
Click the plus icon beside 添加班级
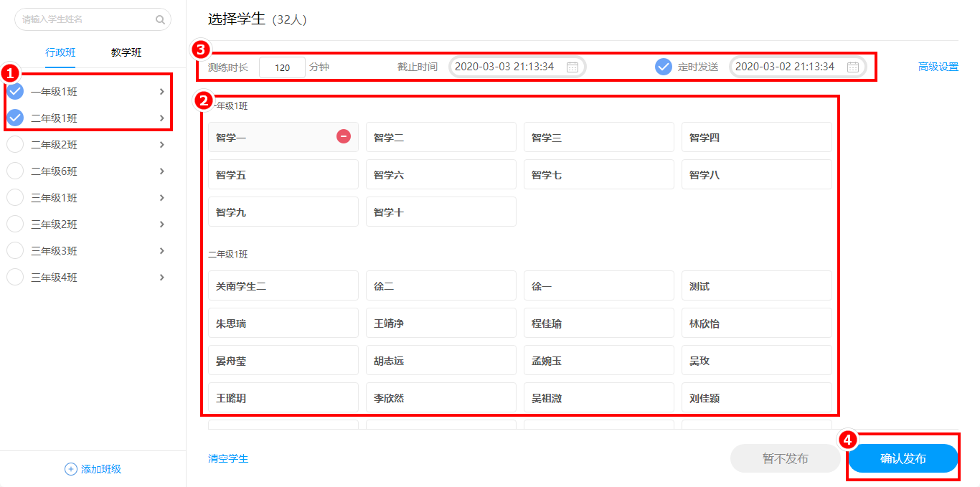(x=71, y=469)
